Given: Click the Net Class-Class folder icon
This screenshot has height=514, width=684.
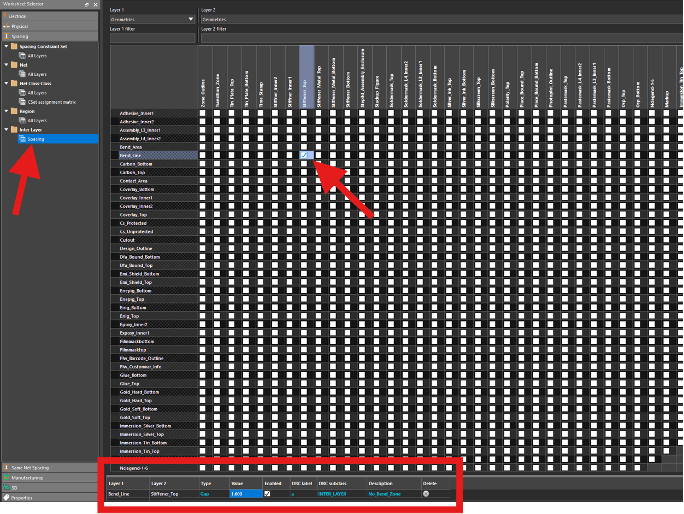Looking at the screenshot, I should (14, 83).
